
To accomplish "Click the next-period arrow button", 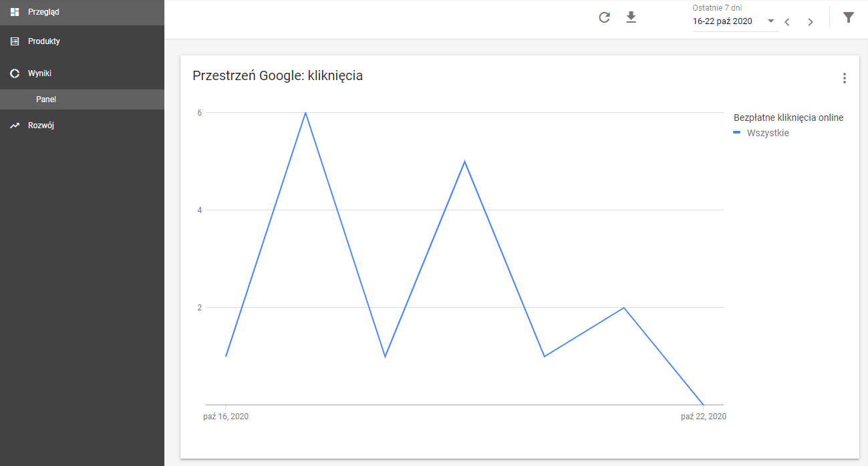I will (x=810, y=21).
